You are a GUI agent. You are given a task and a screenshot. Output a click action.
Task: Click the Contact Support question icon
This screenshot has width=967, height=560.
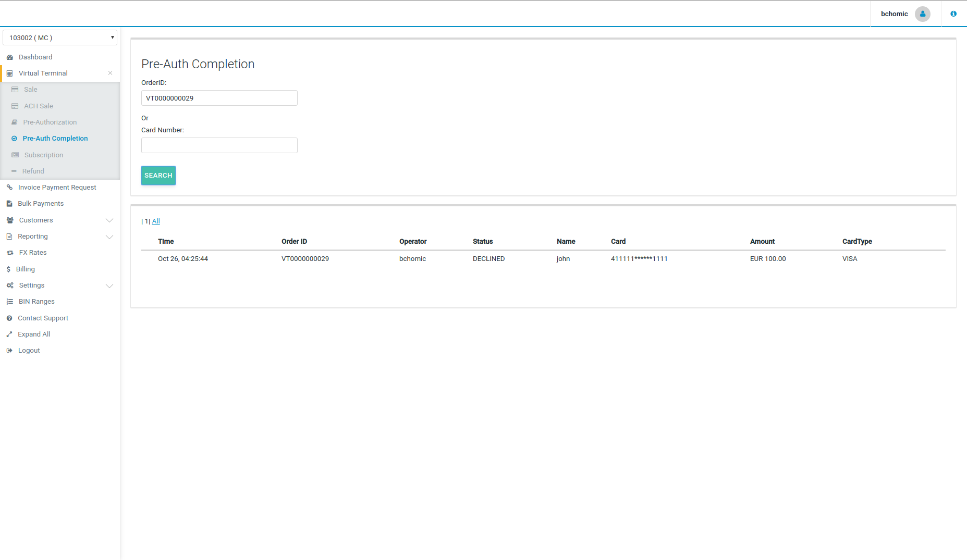pos(9,318)
